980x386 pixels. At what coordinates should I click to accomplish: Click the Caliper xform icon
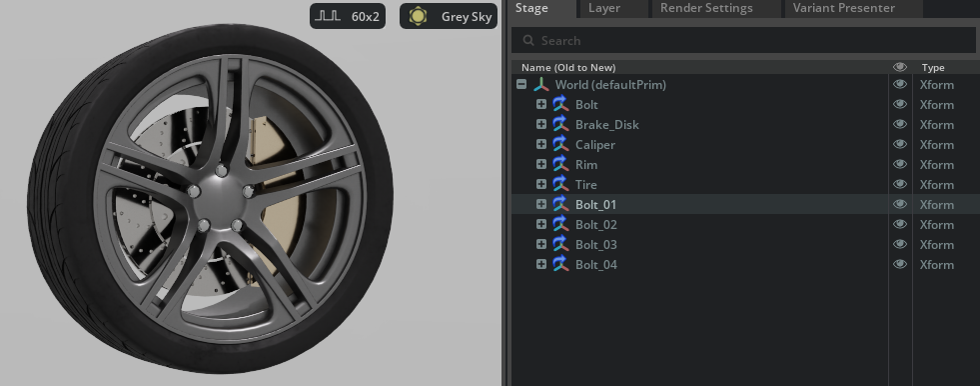tap(560, 145)
